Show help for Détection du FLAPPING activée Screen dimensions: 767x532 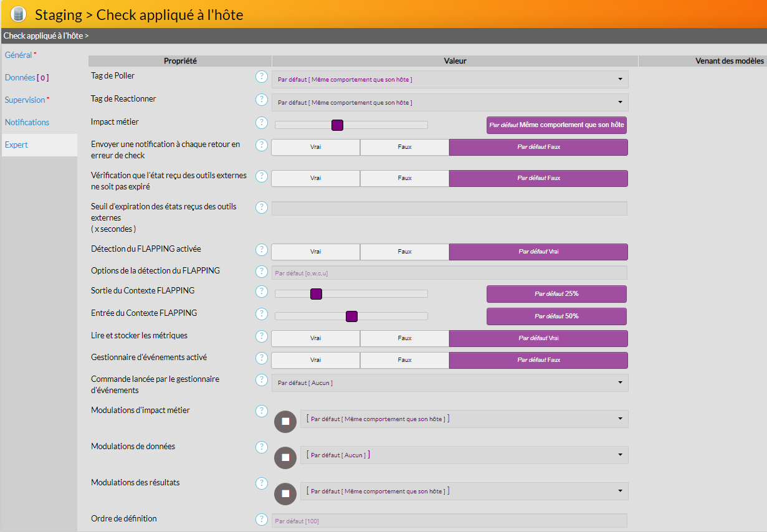coord(262,250)
